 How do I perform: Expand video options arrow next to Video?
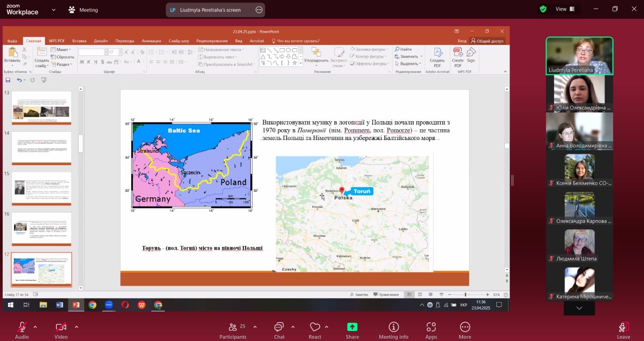pyautogui.click(x=76, y=327)
